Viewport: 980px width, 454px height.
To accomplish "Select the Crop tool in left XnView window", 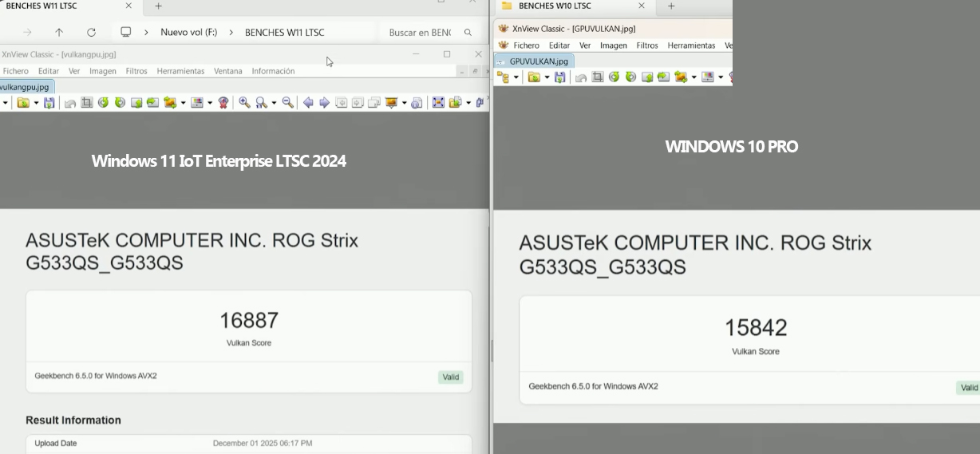I will [86, 103].
